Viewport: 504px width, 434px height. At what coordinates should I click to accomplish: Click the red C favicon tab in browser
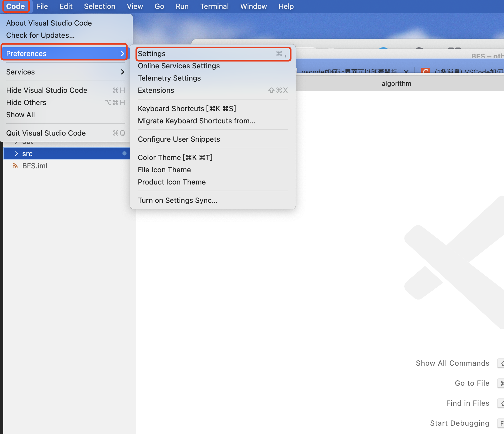click(425, 71)
